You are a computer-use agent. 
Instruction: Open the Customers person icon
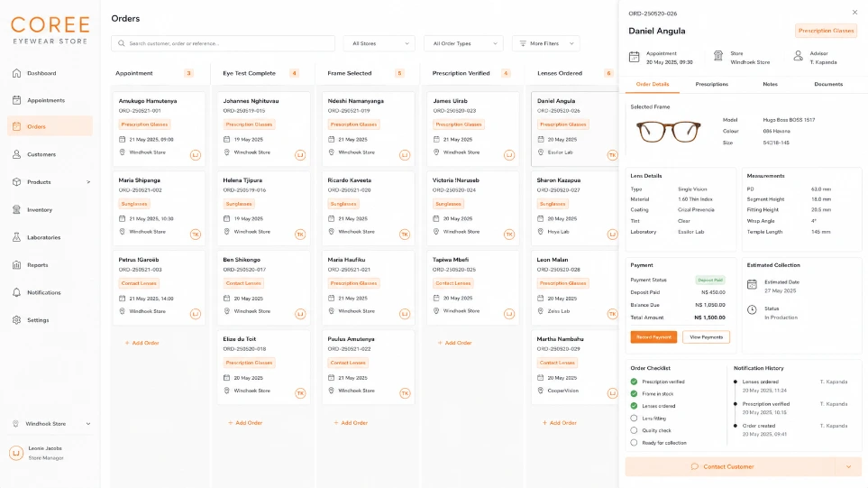pos(16,154)
